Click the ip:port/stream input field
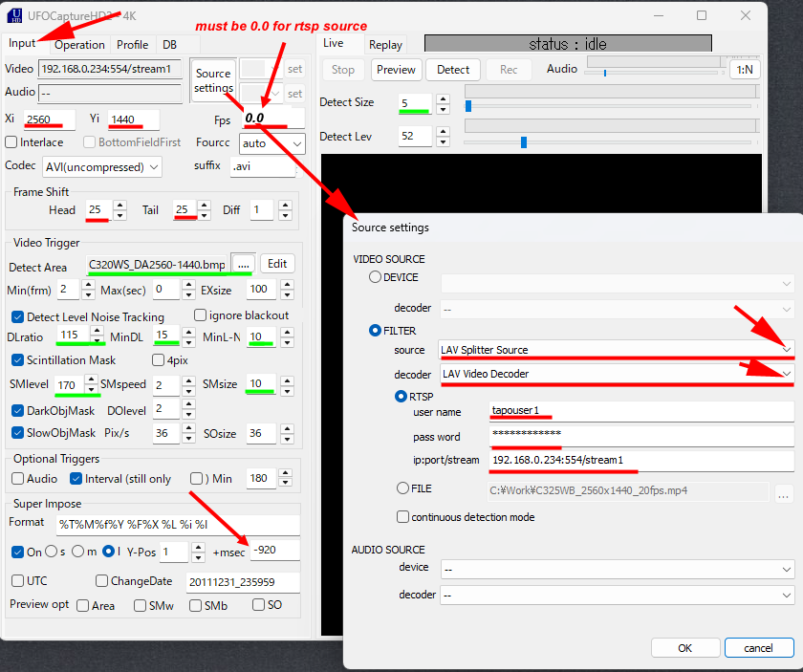Image resolution: width=803 pixels, height=672 pixels. pyautogui.click(x=640, y=461)
